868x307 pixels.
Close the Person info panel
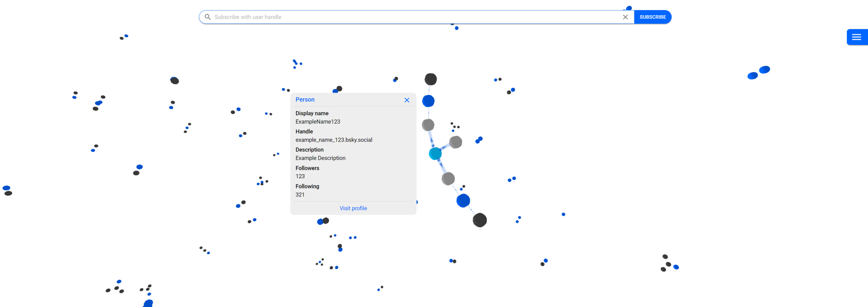pyautogui.click(x=407, y=100)
